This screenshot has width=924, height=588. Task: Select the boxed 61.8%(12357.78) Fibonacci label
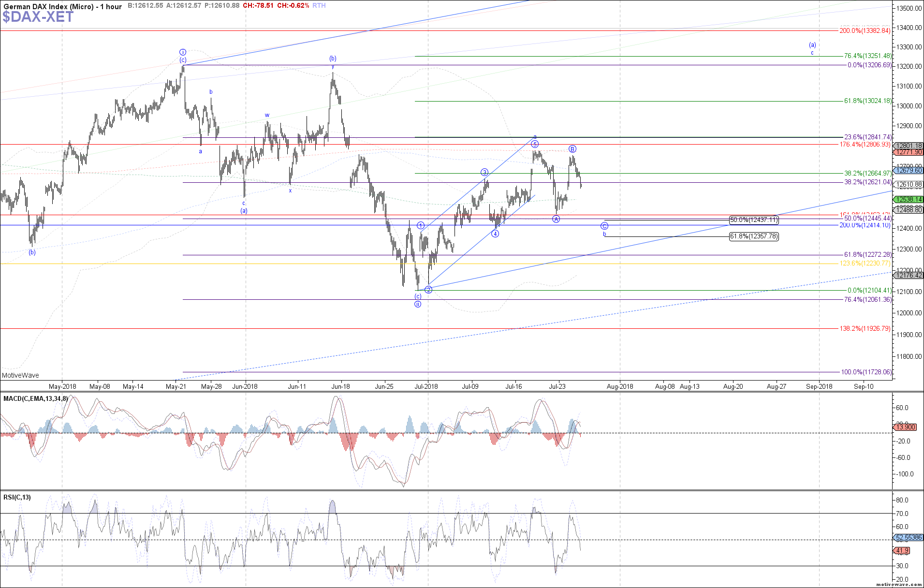[753, 236]
